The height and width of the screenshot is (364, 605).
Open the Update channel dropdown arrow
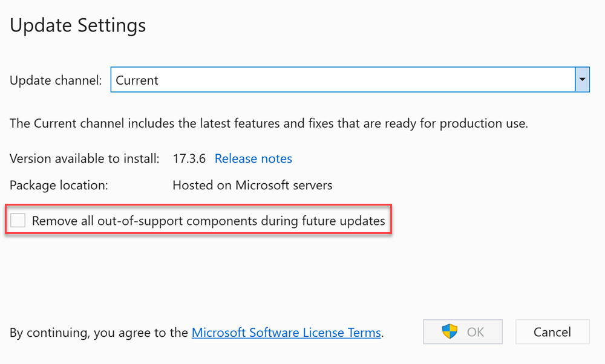pyautogui.click(x=582, y=79)
